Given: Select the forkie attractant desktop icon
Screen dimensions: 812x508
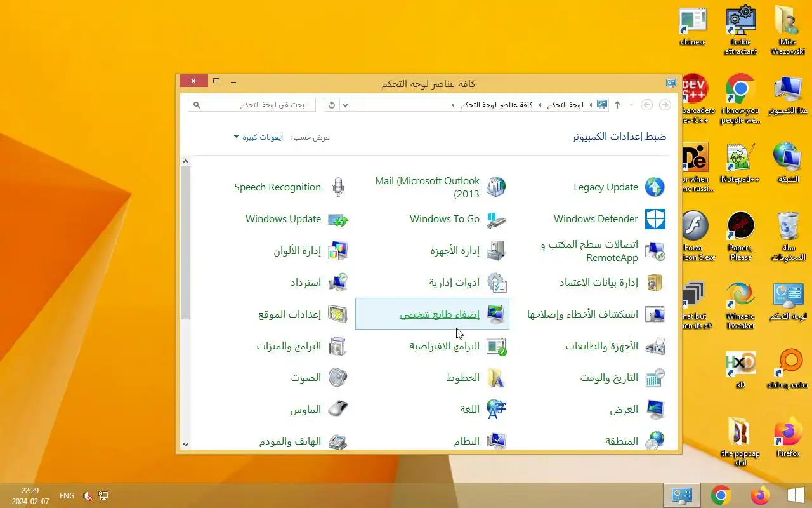Looking at the screenshot, I should 740,30.
